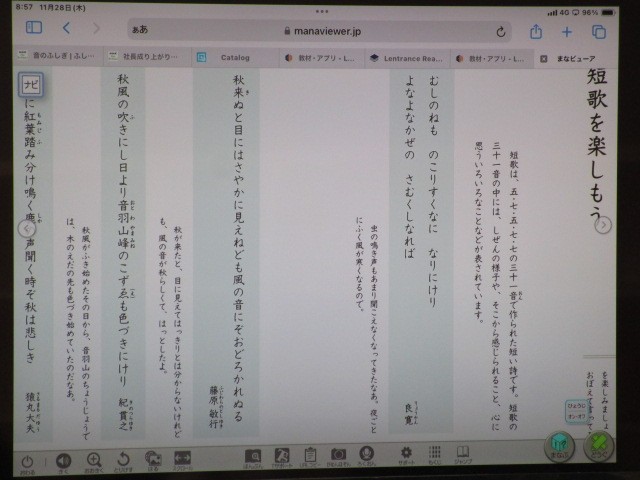Image resolution: width=640 pixels, height=480 pixels.
Task: Tap the camera screenshot icon
Action: click(x=338, y=456)
